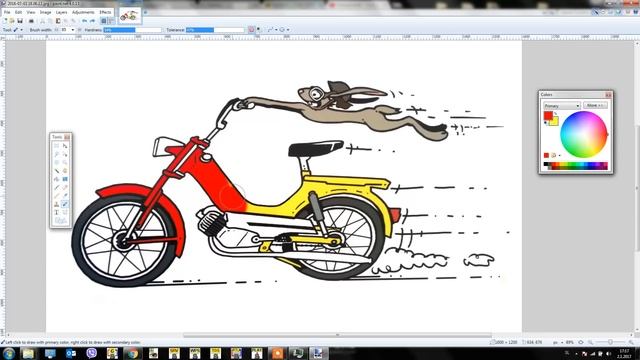Select the Move Selection tool
The height and width of the screenshot is (360, 640).
pyautogui.click(x=65, y=154)
